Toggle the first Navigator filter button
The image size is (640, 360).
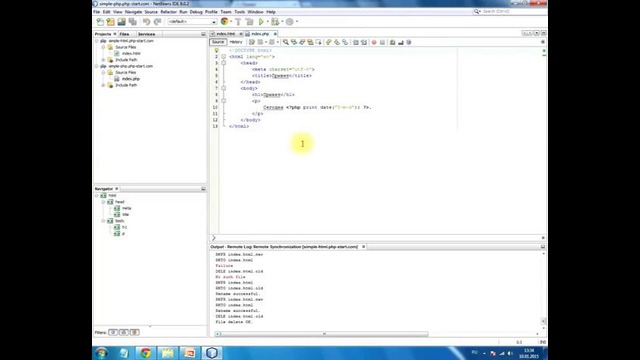pyautogui.click(x=113, y=332)
